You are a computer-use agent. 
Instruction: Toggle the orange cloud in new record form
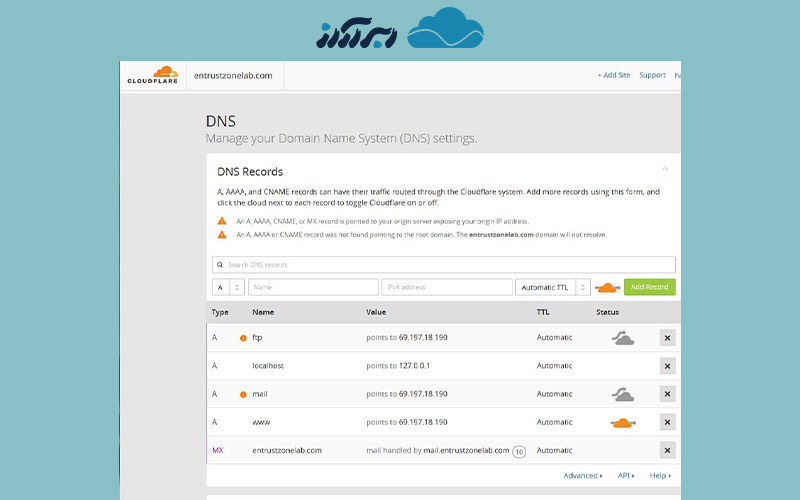[x=606, y=287]
